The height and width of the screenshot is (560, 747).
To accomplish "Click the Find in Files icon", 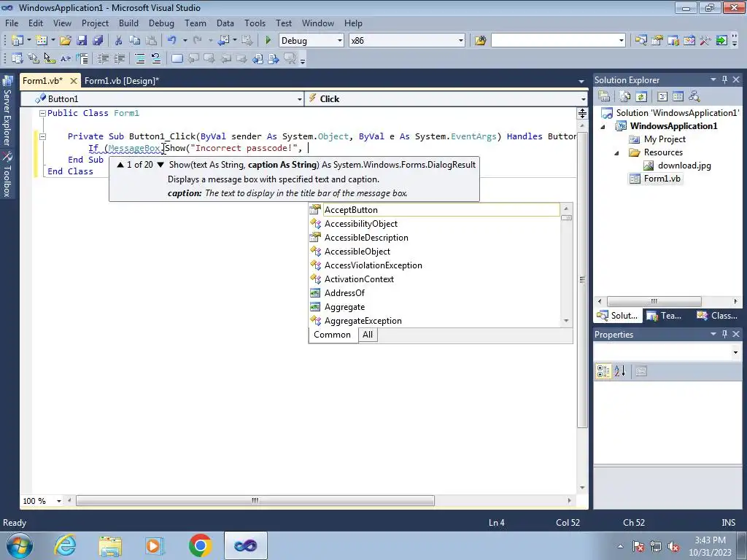I will pos(480,41).
